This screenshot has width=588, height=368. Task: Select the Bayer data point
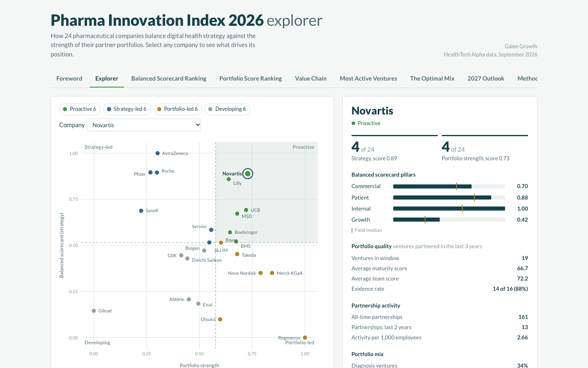(x=221, y=242)
